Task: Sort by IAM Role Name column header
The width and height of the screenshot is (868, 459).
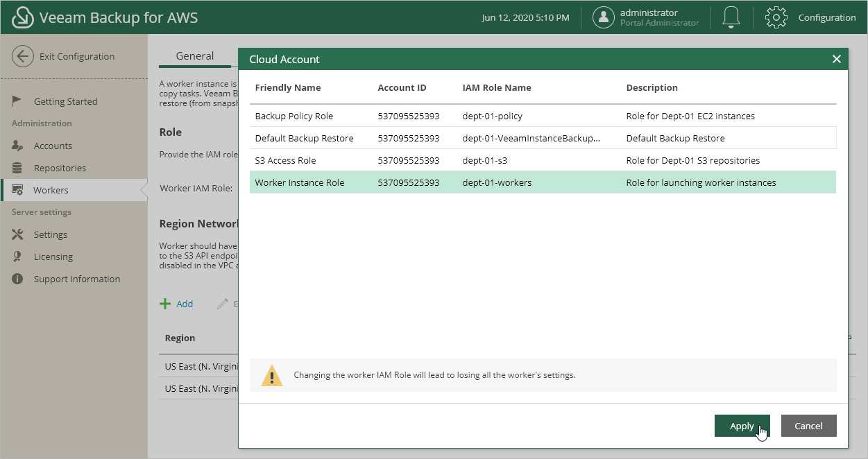Action: point(497,87)
